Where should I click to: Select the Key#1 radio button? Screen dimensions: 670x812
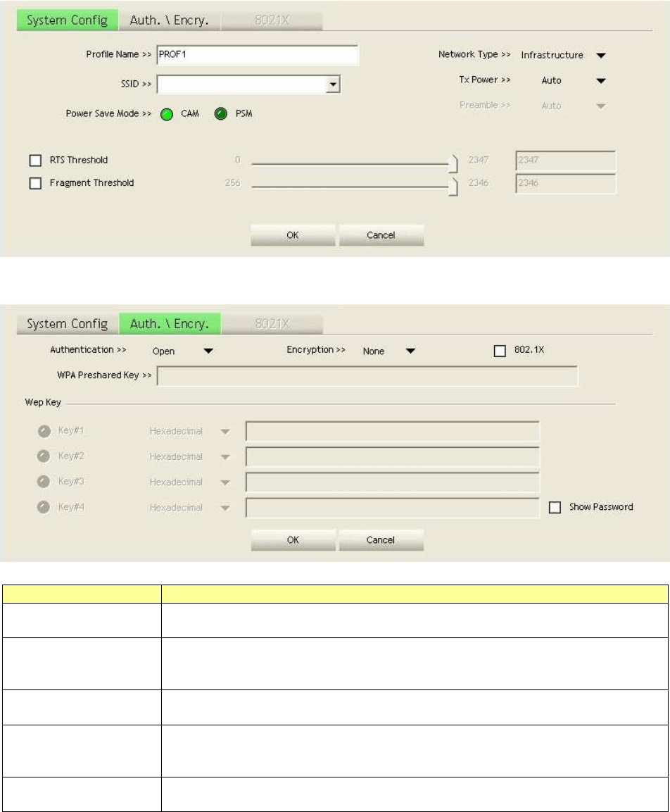tap(44, 431)
